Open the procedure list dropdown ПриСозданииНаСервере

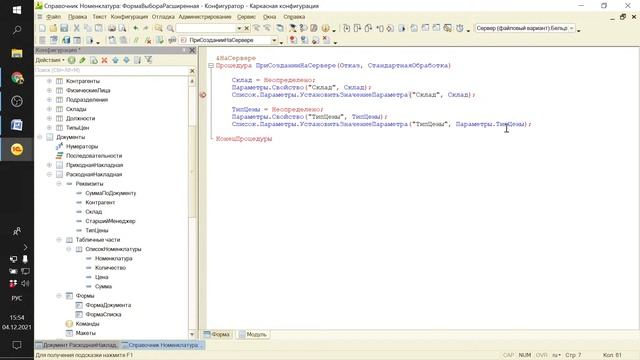coord(274,40)
